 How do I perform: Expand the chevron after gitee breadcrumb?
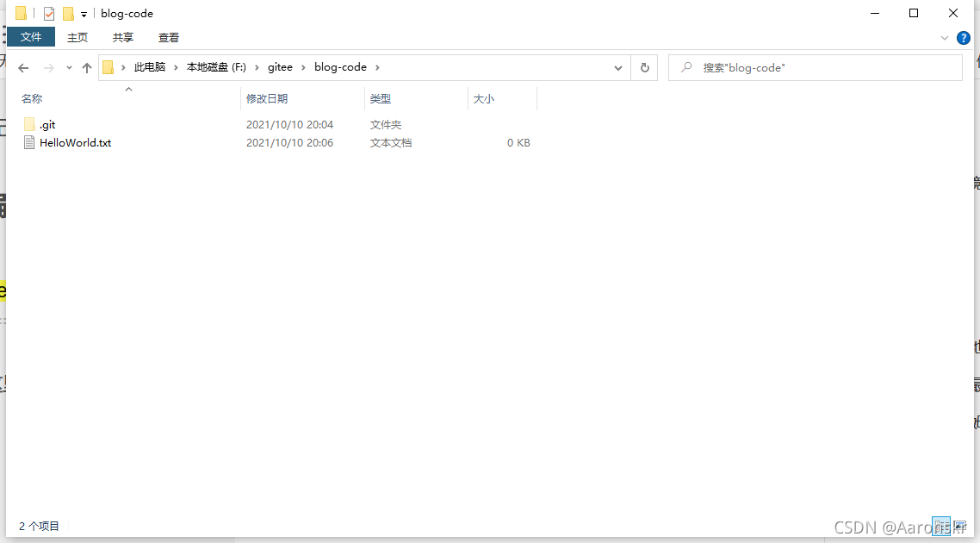[303, 67]
